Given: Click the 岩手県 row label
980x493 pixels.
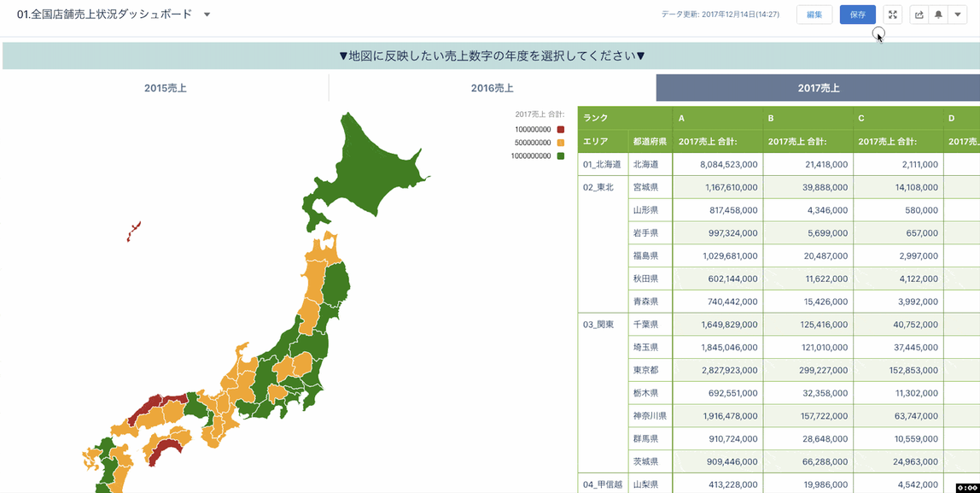Looking at the screenshot, I should (650, 232).
